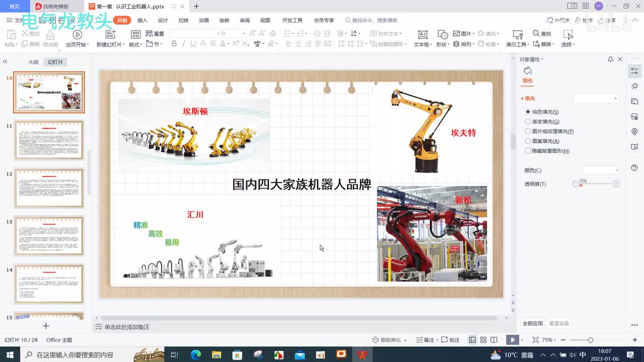Switch to reading view icon
This screenshot has width=644, height=362.
coord(494,340)
